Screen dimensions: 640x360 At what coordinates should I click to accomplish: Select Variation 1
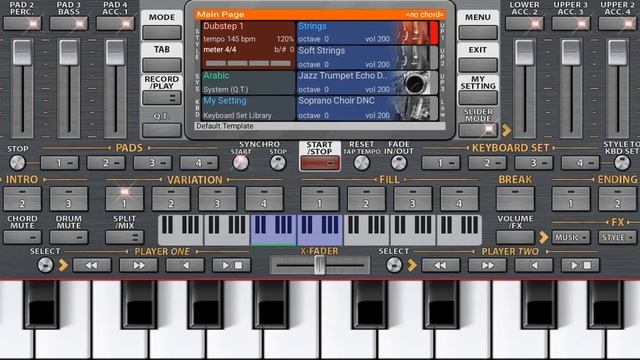(124, 199)
